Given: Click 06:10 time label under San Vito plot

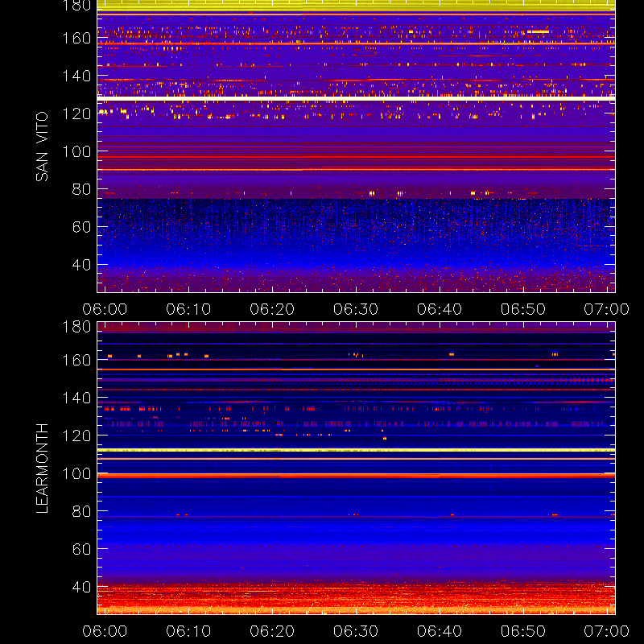Looking at the screenshot, I should 188,309.
